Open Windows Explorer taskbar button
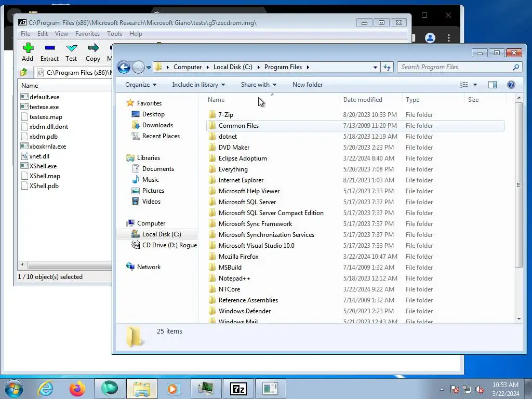 (x=141, y=389)
